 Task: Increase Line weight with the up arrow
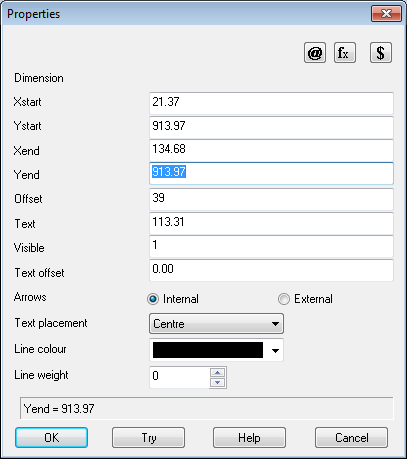[218, 372]
